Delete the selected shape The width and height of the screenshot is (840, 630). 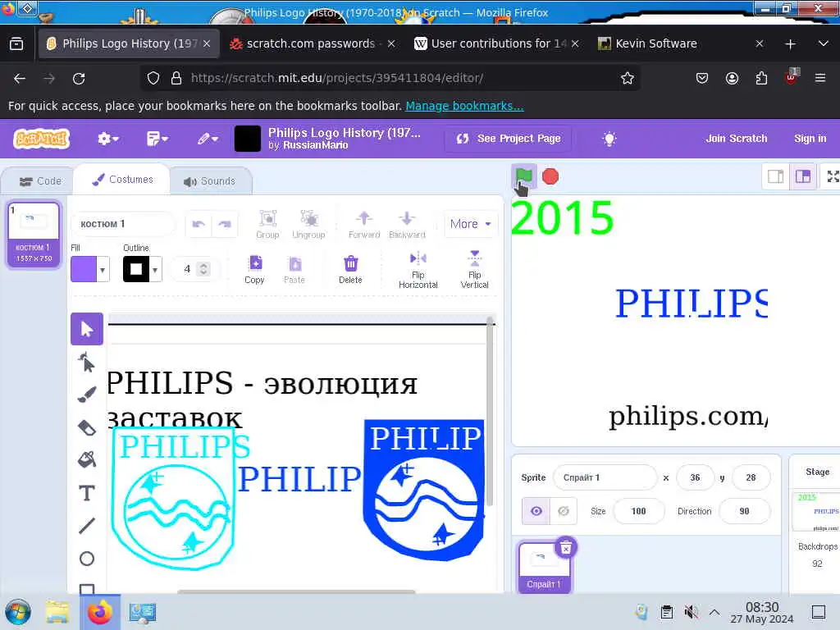click(350, 269)
